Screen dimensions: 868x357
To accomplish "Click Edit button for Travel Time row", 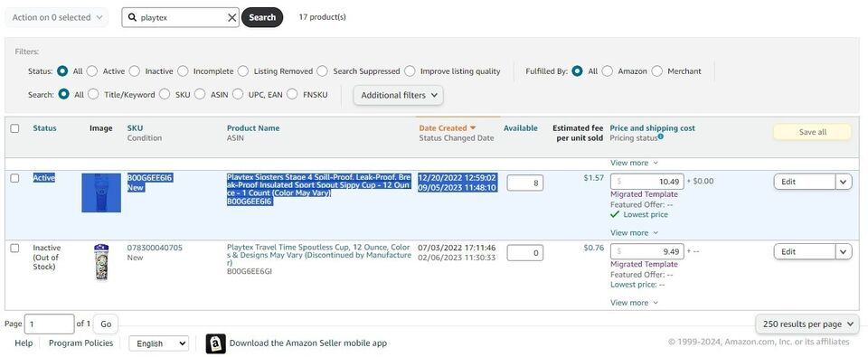I will point(805,251).
